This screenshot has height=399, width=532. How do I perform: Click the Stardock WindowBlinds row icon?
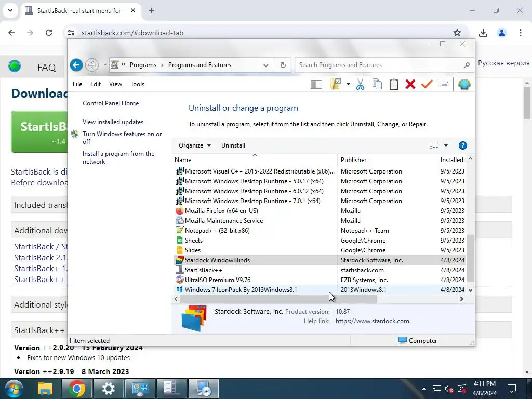pyautogui.click(x=179, y=260)
